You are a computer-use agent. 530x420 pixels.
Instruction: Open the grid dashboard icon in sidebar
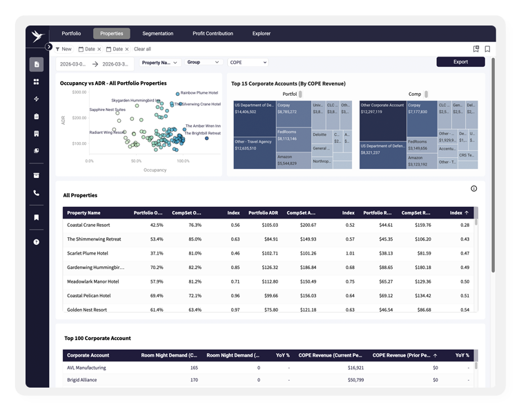(36, 82)
